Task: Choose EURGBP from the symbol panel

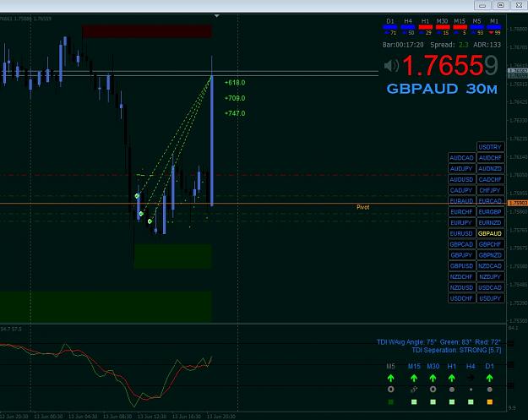Action: pyautogui.click(x=490, y=211)
